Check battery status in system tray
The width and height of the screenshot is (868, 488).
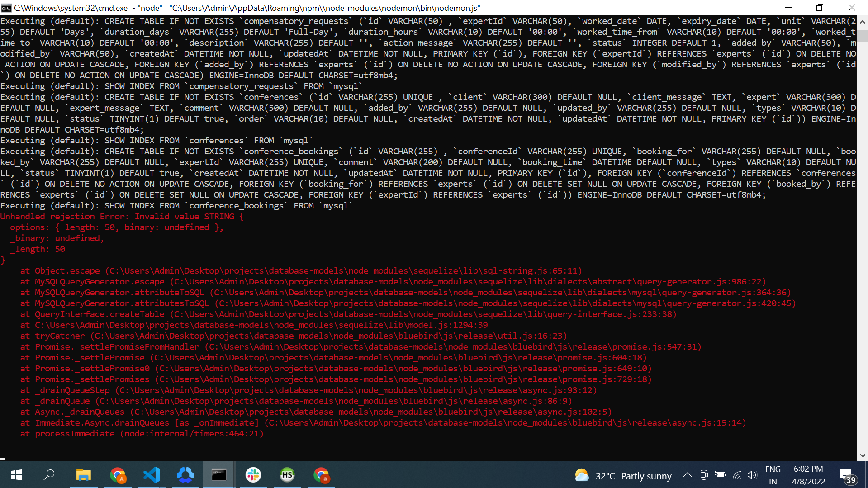pos(720,475)
